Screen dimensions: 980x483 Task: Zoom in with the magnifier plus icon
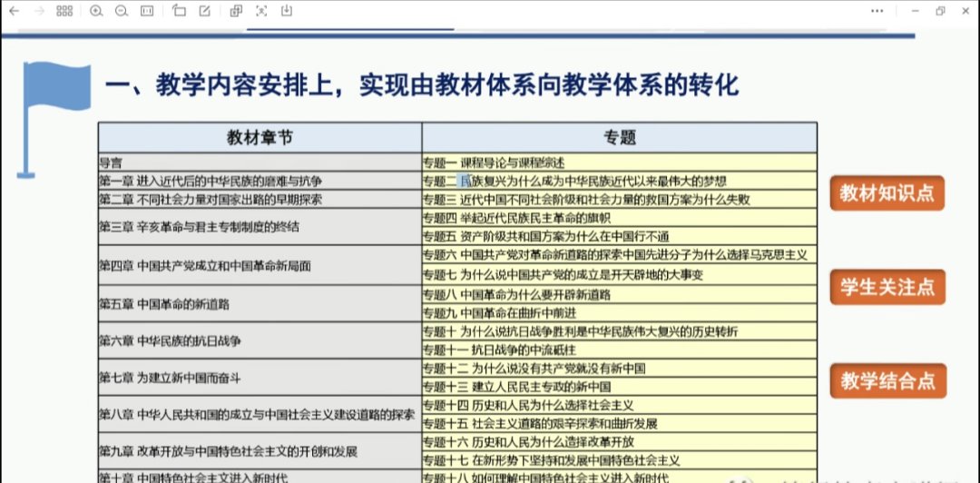[97, 11]
